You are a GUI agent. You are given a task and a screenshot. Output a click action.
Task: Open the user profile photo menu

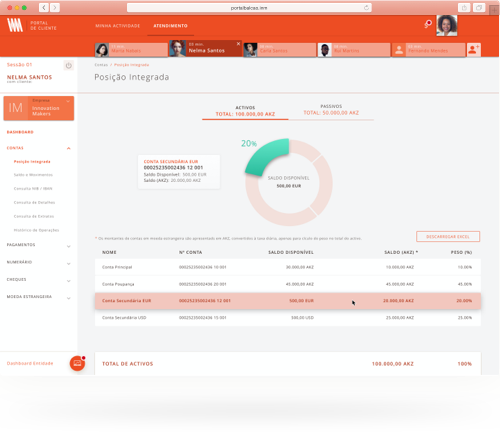point(447,25)
